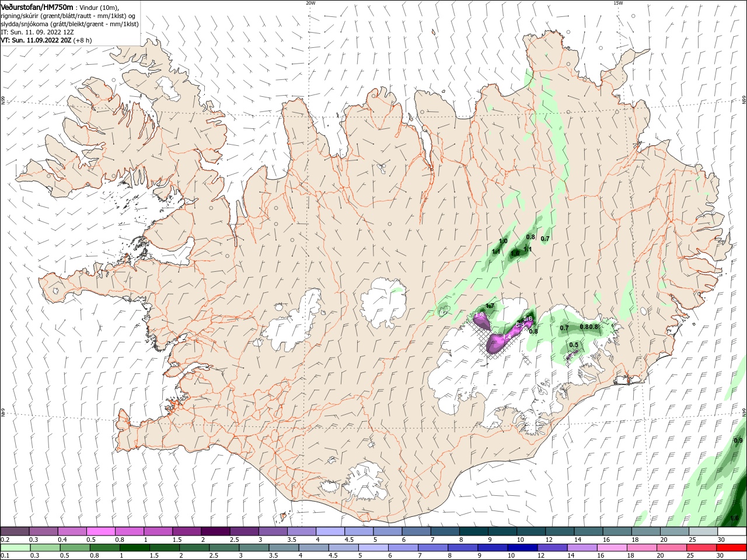The height and width of the screenshot is (560, 747).
Task: Select the 'rigning/skúrir' rain legend description line
Action: (68, 16)
